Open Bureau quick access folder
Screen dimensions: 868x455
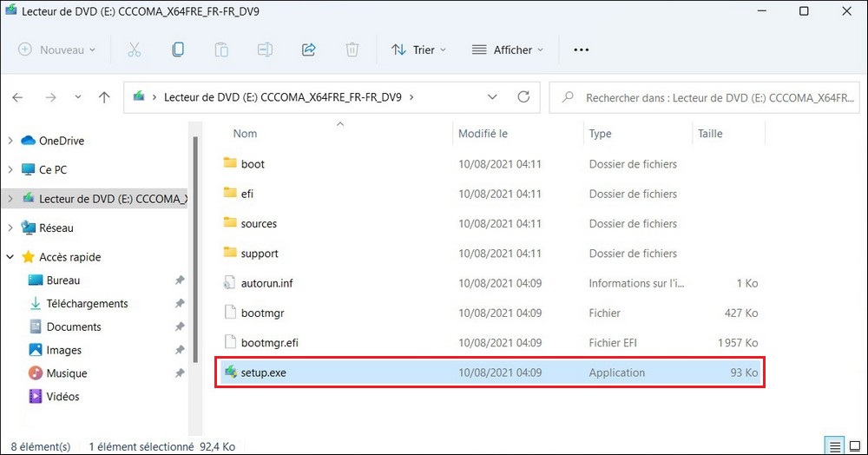(x=63, y=280)
